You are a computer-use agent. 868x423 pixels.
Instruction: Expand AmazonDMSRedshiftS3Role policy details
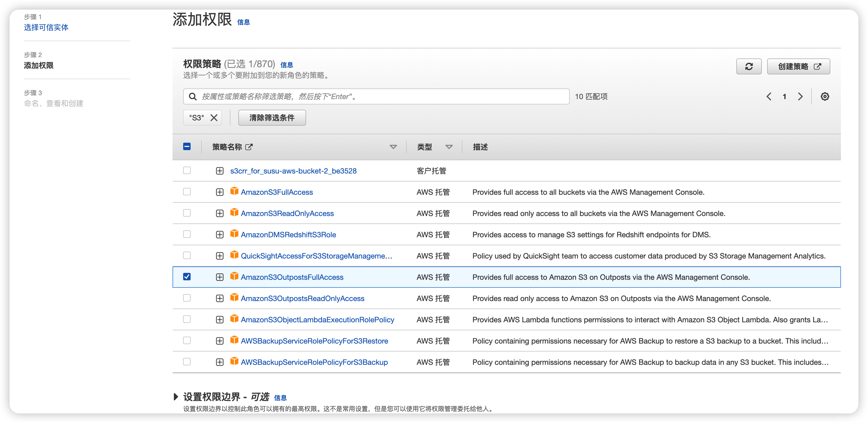pos(220,235)
